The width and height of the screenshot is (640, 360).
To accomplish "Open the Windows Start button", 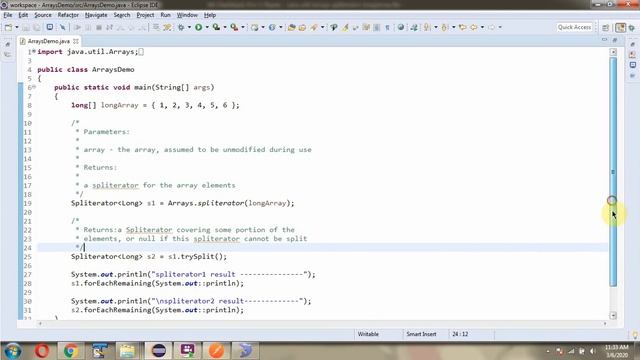I will (13, 351).
